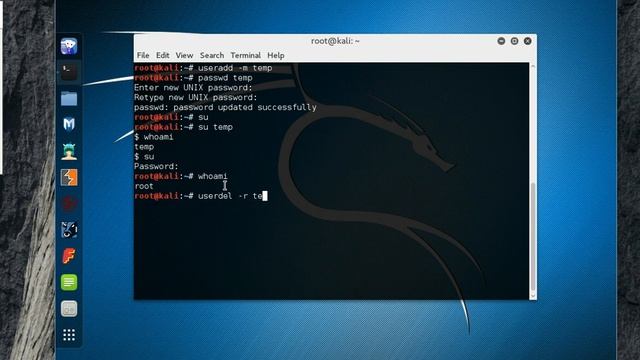This screenshot has width=640, height=360.
Task: Click the '$ su' line
Action: 144,156
